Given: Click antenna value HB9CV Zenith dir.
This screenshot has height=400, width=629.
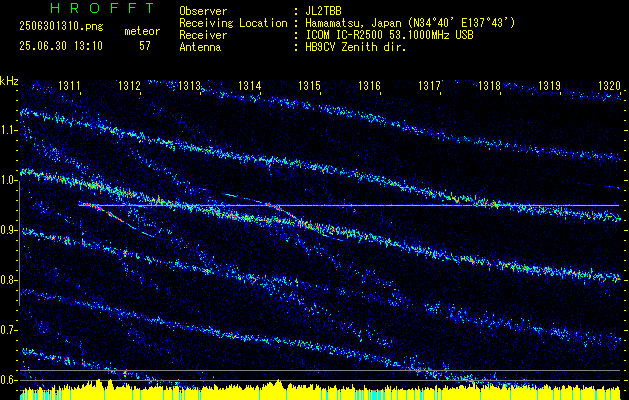Looking at the screenshot, I should (356, 47).
